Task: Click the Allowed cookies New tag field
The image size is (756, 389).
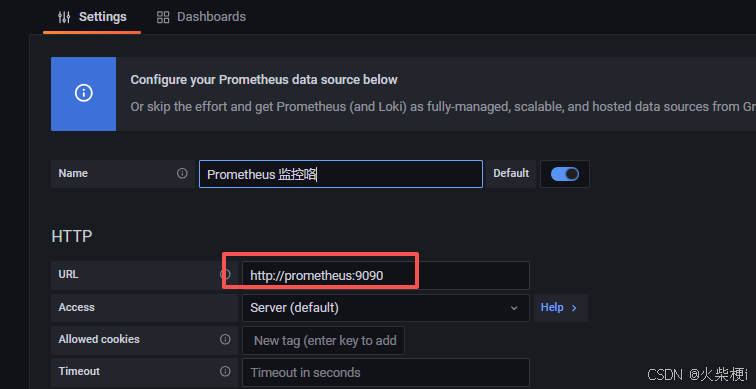Action: pos(324,340)
